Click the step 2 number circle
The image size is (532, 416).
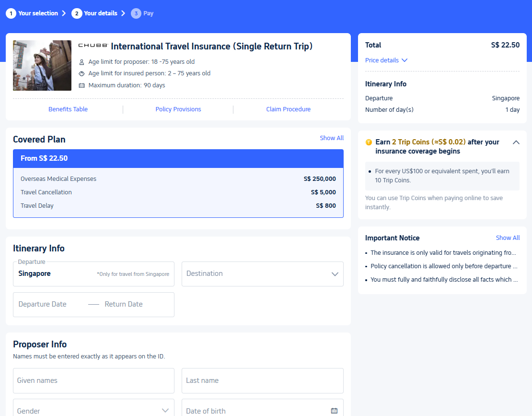point(76,13)
